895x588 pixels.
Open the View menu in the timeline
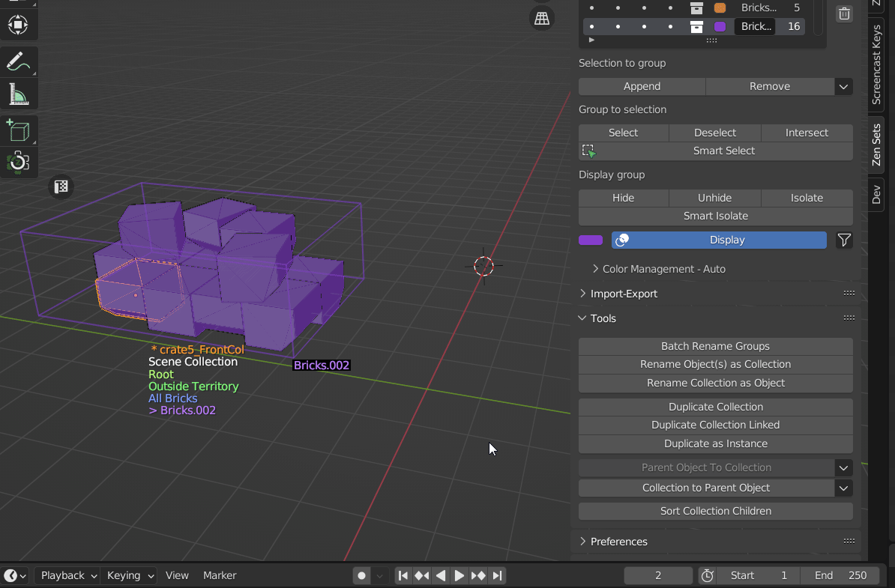pyautogui.click(x=177, y=575)
